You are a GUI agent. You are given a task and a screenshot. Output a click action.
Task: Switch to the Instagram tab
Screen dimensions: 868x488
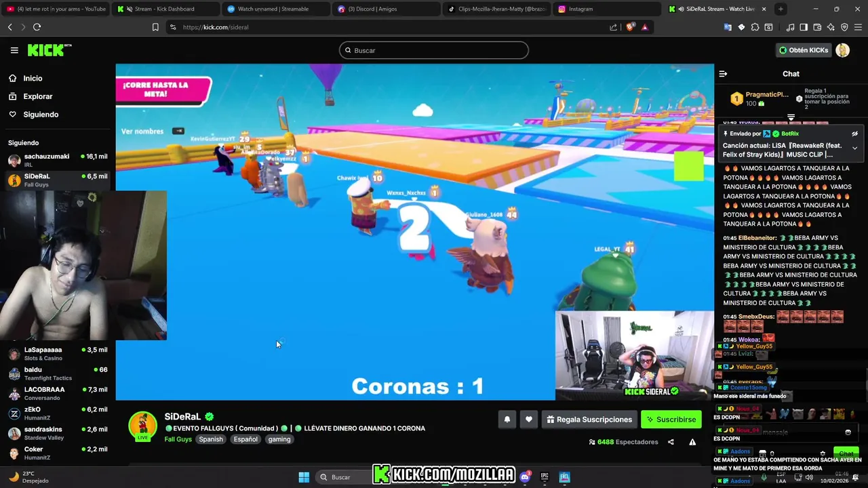click(606, 9)
